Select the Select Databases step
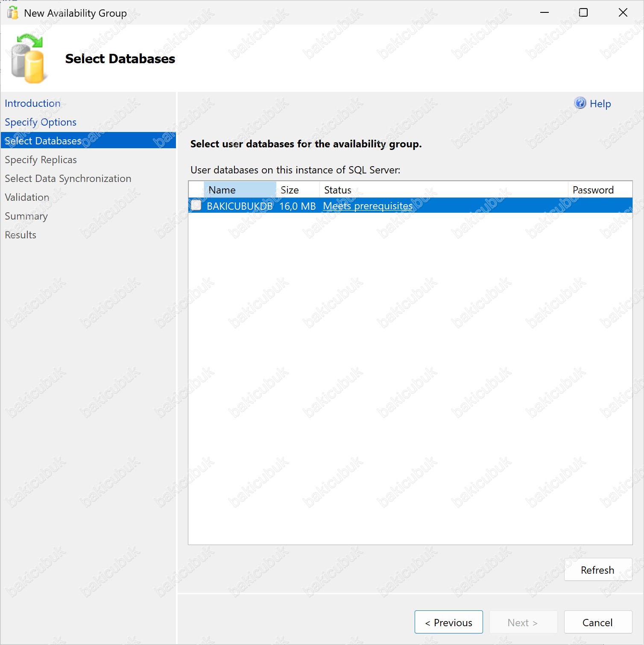The image size is (644, 645). [x=43, y=141]
